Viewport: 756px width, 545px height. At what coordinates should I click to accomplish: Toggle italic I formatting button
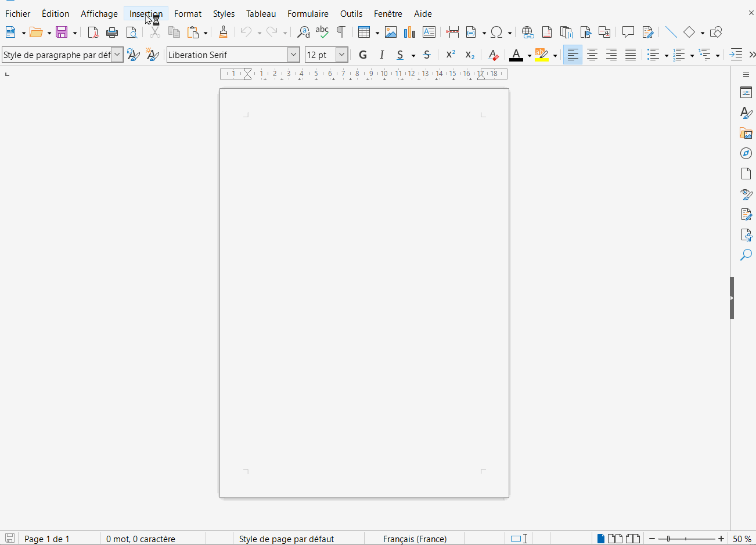tap(381, 55)
